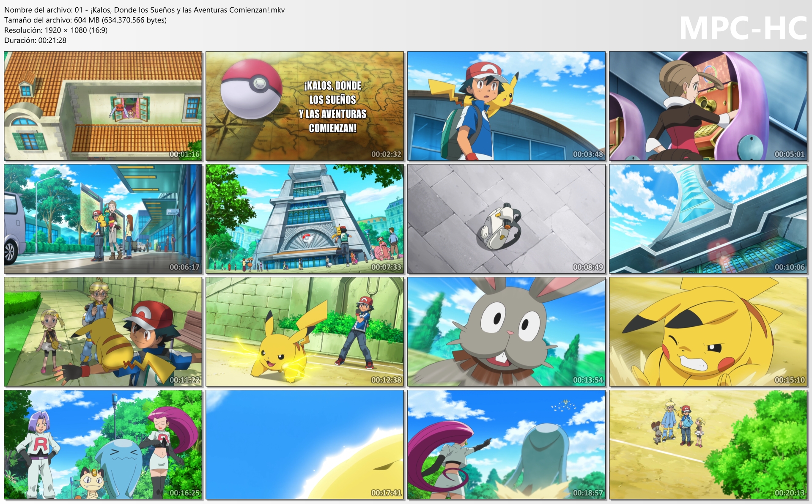
Task: Open the thumbnail stamped 00:10:06
Action: pyautogui.click(x=708, y=219)
